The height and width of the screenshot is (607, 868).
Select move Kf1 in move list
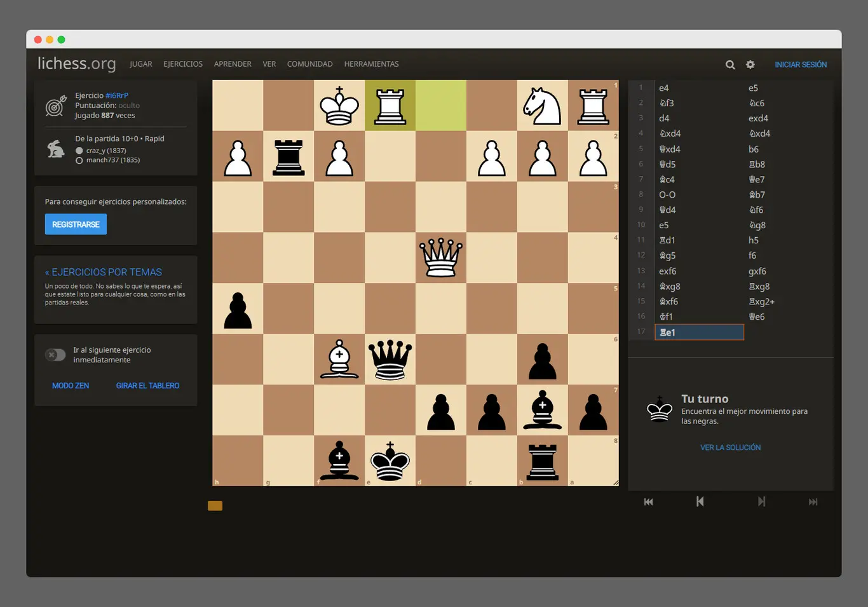coord(700,317)
